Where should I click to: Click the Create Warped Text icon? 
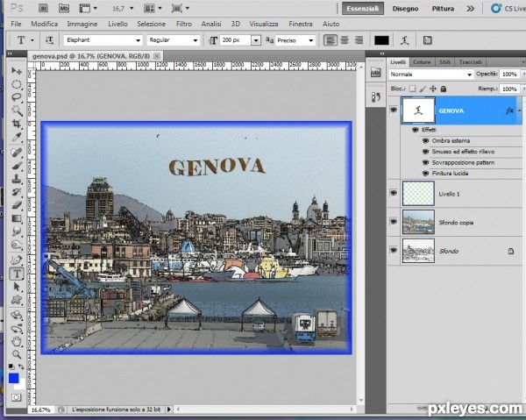tap(404, 40)
